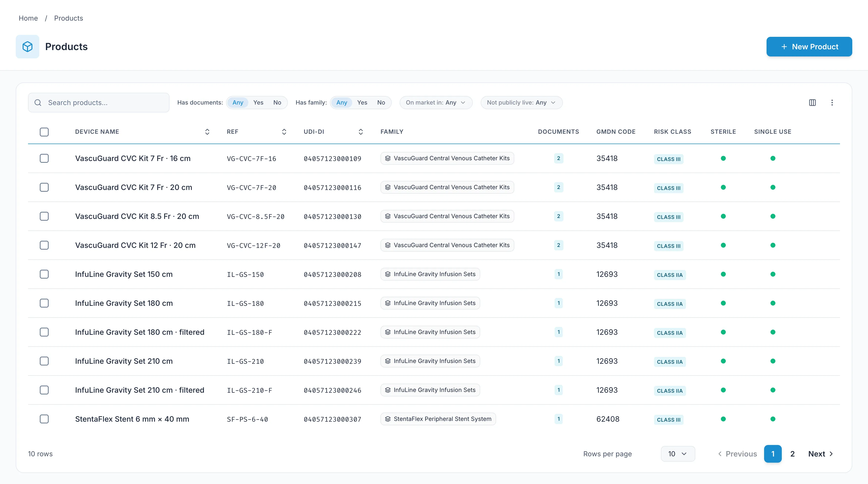This screenshot has height=484, width=868.
Task: Click CLASS IIA badge for IL-GS-150
Action: (x=670, y=275)
